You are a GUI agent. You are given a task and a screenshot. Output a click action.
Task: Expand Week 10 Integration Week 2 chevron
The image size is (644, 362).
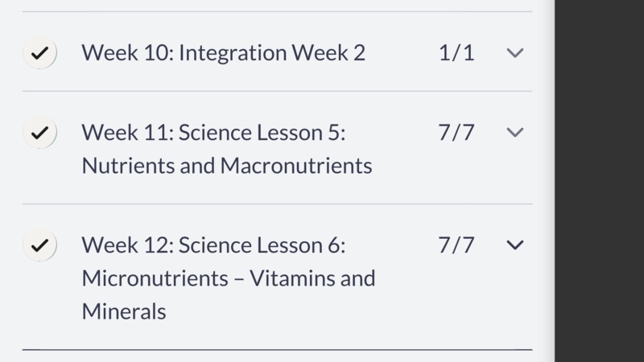coord(514,52)
